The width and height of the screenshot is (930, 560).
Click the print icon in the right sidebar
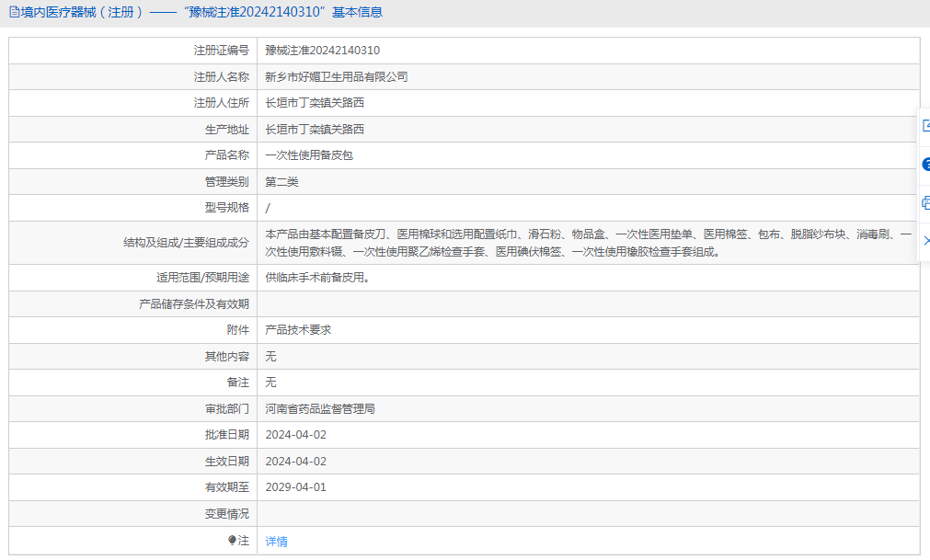[x=925, y=202]
